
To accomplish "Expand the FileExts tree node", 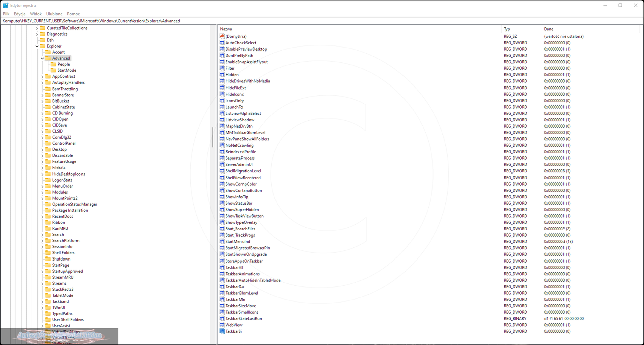I will (x=43, y=167).
